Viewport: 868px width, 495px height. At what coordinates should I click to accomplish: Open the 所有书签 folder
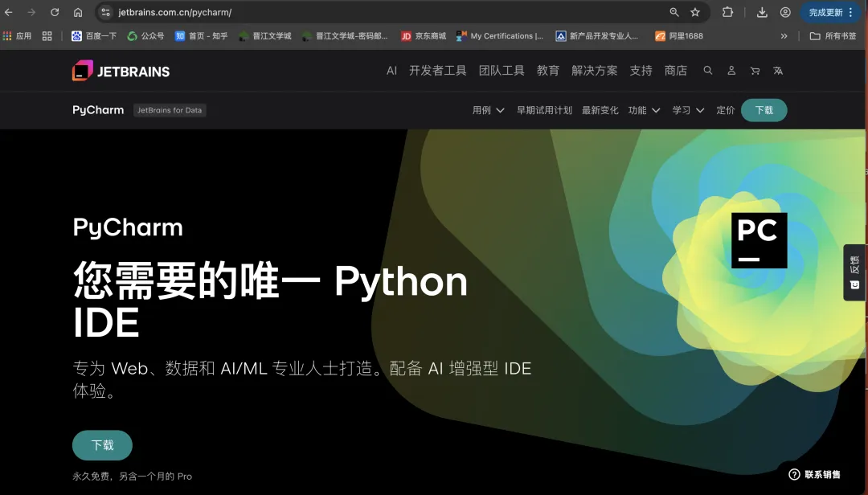[x=833, y=36]
